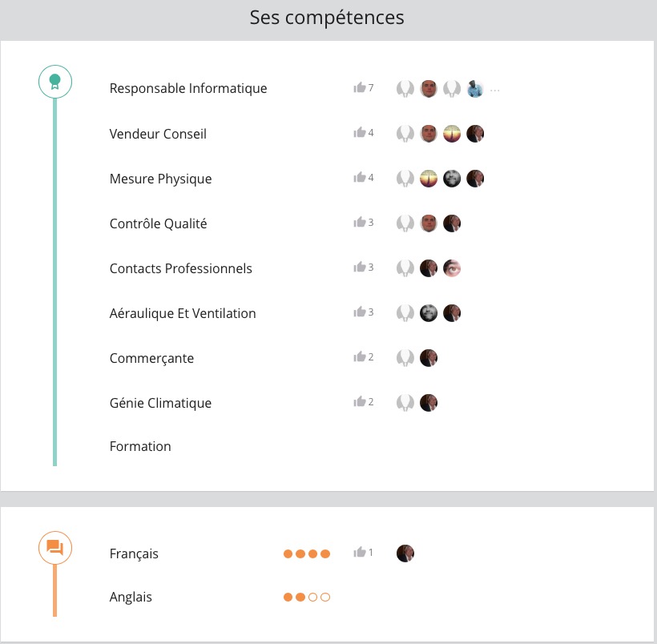Click thumbs-up next to Contrôle Qualité
The width and height of the screenshot is (657, 644).
pyautogui.click(x=359, y=223)
